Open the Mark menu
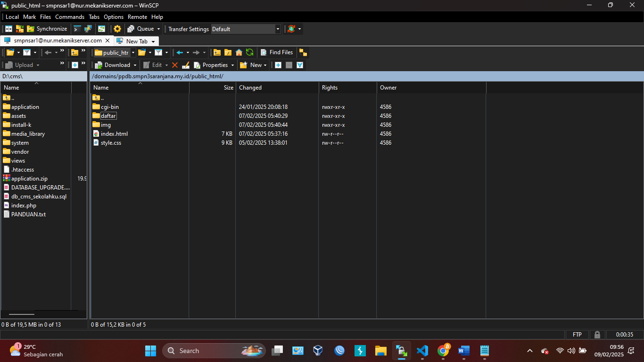Viewport: 644px width, 362px height. point(29,16)
